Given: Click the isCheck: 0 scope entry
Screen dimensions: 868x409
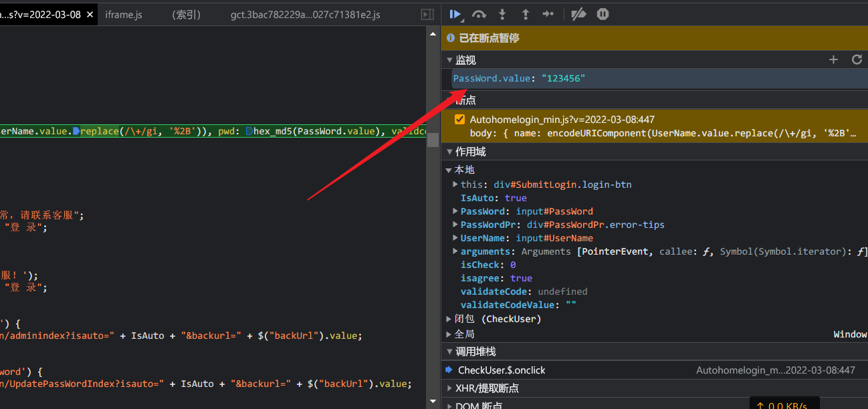Looking at the screenshot, I should click(488, 265).
